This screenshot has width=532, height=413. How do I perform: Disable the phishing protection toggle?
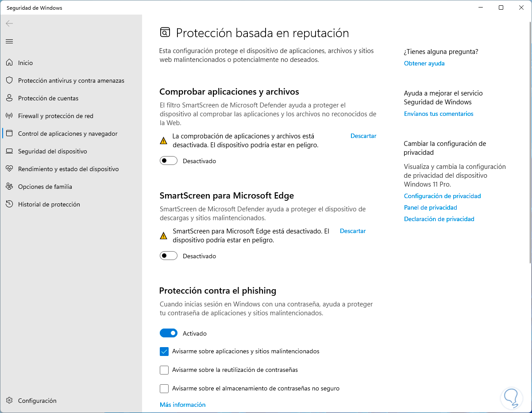pyautogui.click(x=169, y=333)
